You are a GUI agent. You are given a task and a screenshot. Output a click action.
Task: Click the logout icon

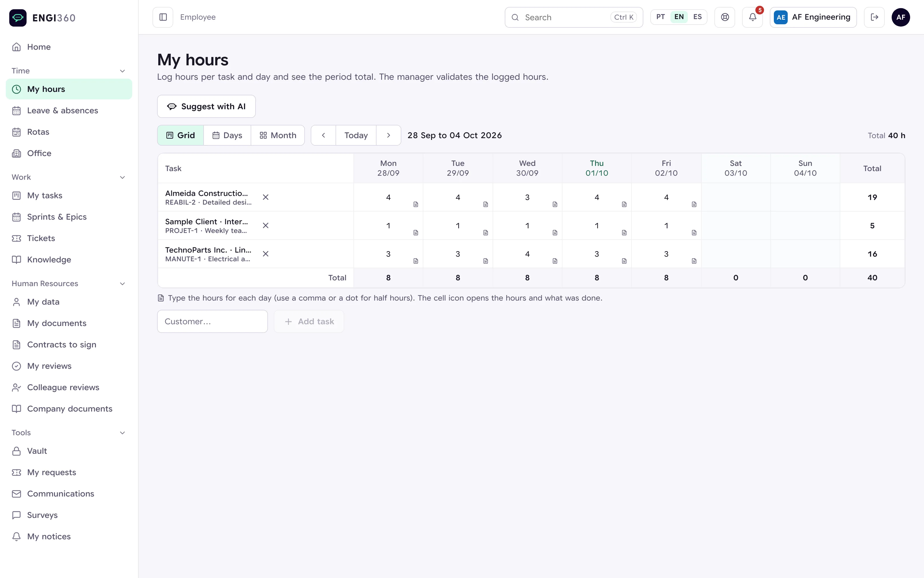874,17
